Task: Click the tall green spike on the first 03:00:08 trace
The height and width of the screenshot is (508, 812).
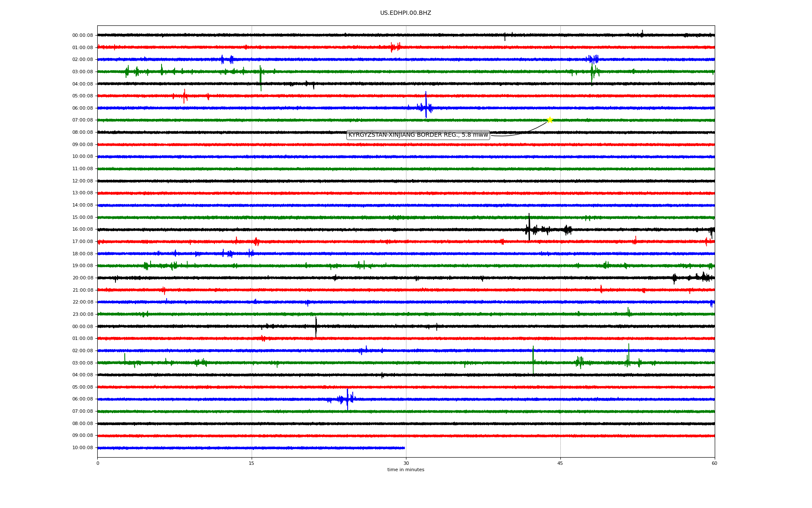Action: tap(261, 77)
